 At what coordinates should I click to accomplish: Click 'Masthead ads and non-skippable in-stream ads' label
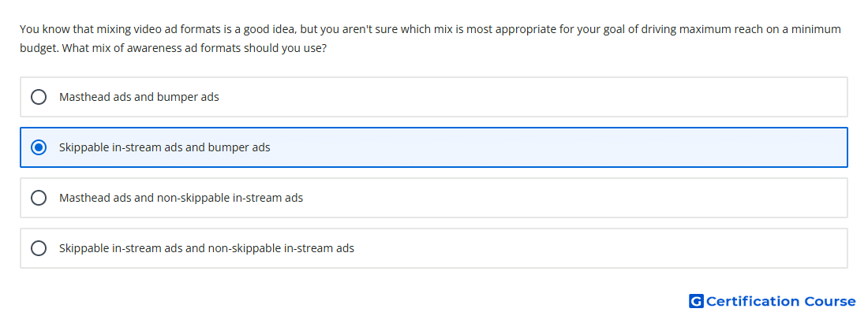click(x=181, y=198)
